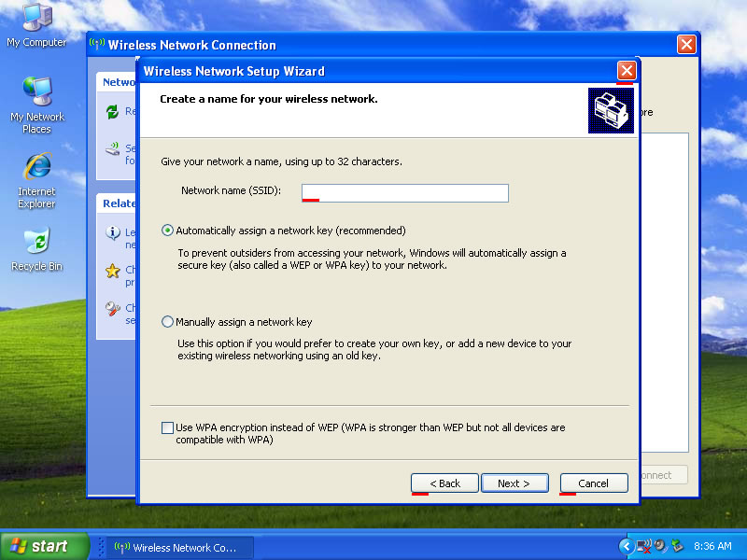Image resolution: width=747 pixels, height=560 pixels.
Task: Click the blue info icon under Related Tasks
Action: (x=112, y=232)
